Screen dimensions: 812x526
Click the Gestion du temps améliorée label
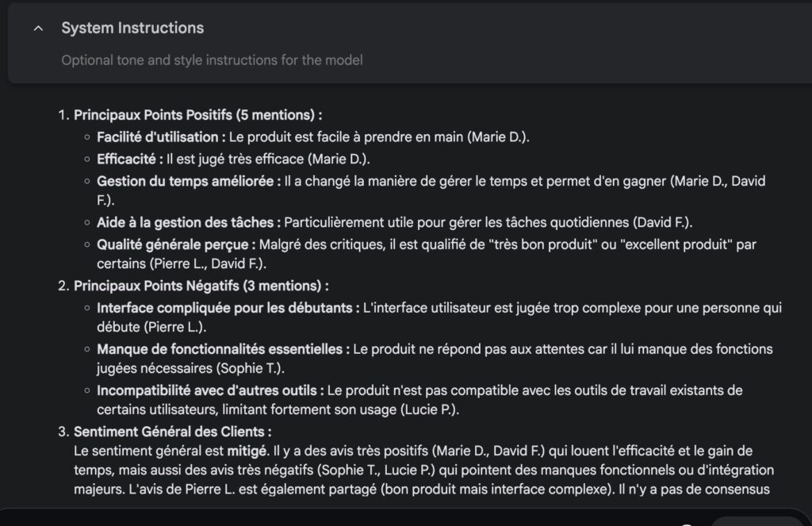[x=189, y=182]
